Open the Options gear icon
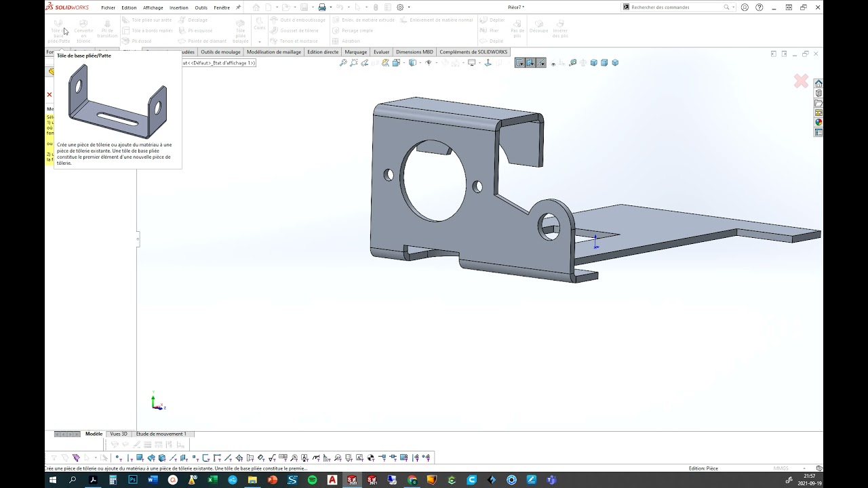This screenshot has height=488, width=868. pyautogui.click(x=400, y=7)
